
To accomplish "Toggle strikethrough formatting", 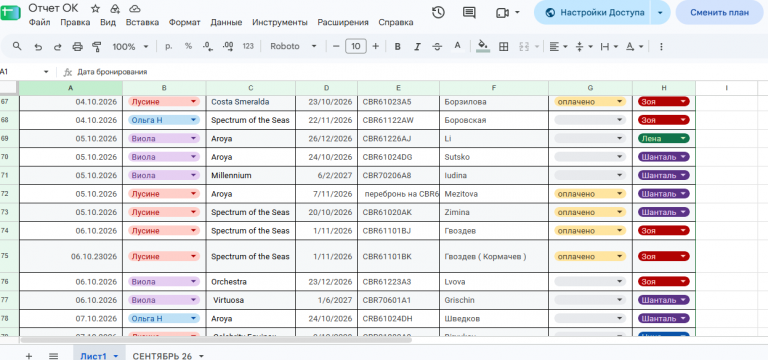I will (437, 47).
